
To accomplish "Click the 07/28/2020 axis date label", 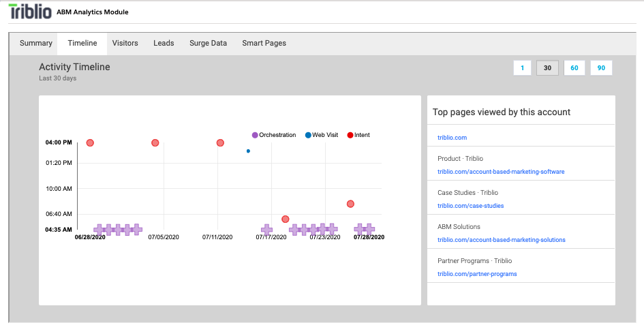I will (x=369, y=237).
